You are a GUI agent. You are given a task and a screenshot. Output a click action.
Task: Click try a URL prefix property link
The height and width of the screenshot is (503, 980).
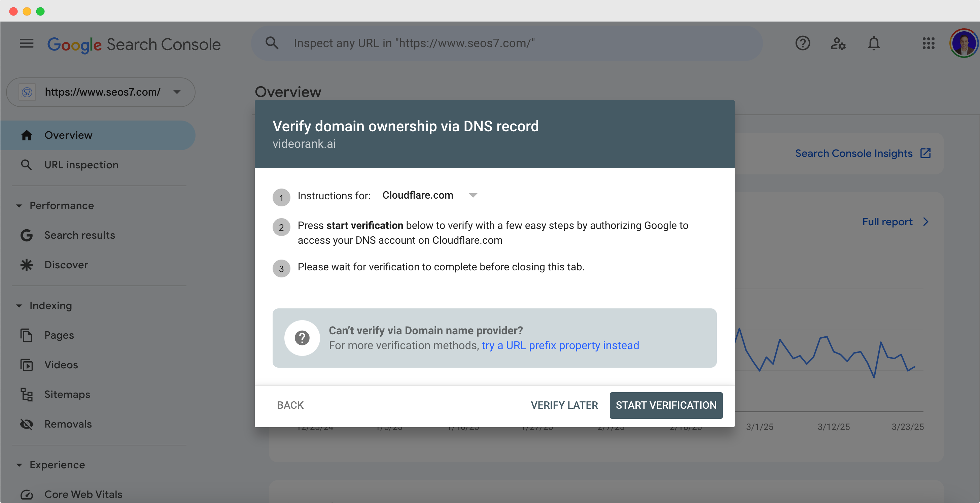click(x=560, y=345)
